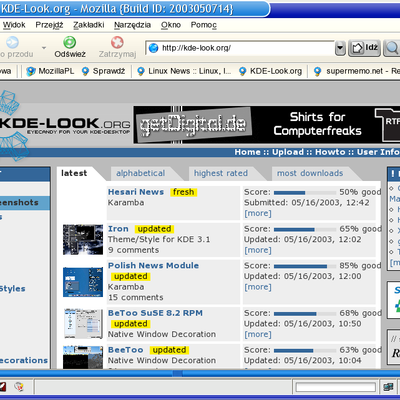Click [more] under Iron score

click(x=258, y=250)
